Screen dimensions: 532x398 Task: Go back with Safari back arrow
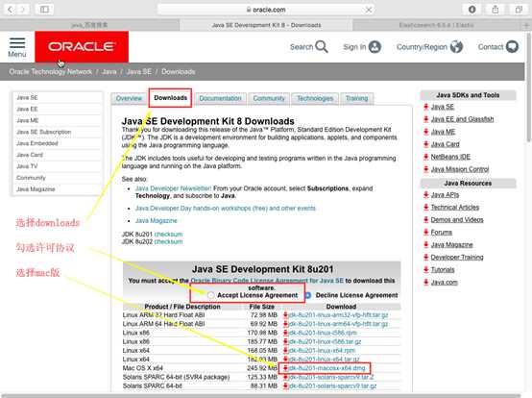(11, 10)
